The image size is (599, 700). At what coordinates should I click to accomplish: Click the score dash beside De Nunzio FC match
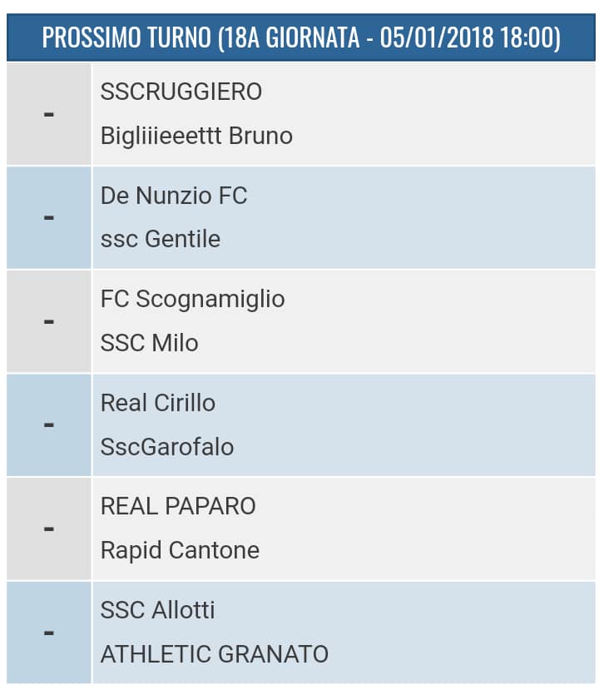pos(49,217)
